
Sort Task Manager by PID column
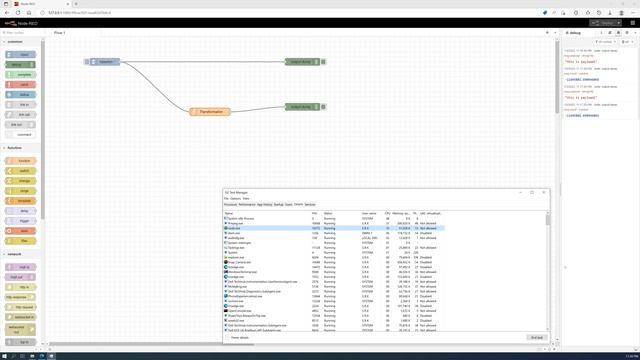(314, 213)
